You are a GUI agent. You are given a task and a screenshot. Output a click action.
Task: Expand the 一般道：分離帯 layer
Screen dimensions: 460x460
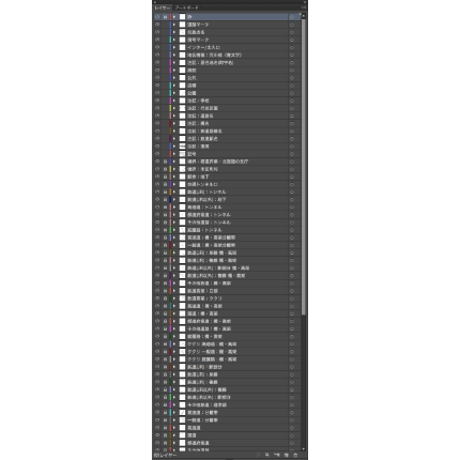tap(174, 420)
